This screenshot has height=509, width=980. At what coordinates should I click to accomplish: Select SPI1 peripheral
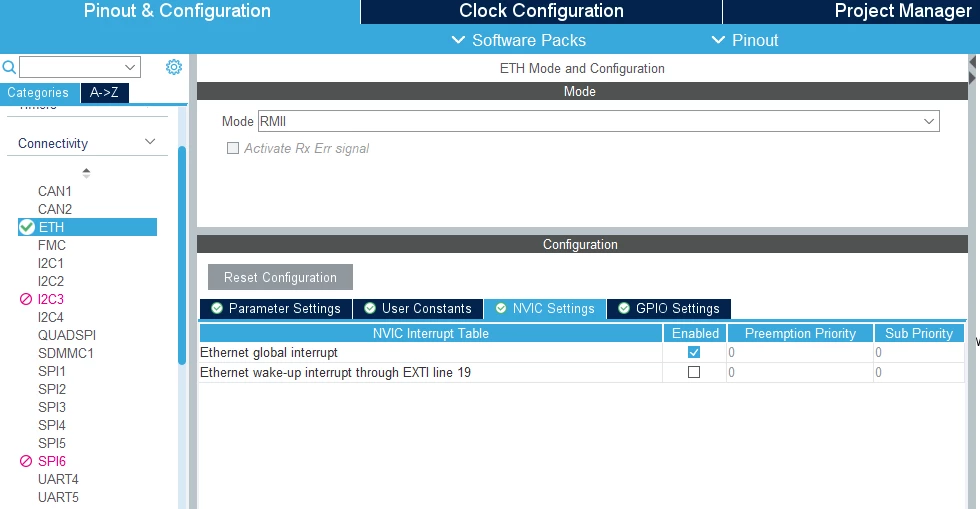point(52,371)
